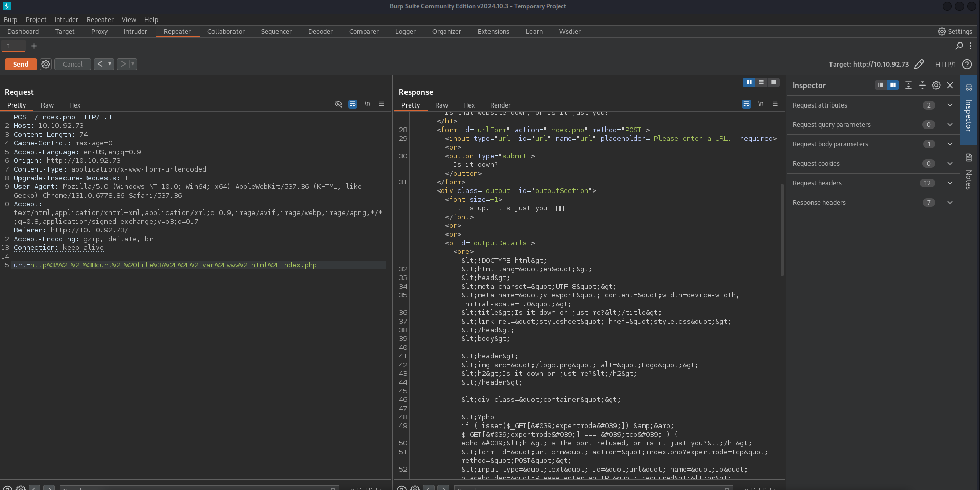Viewport: 980px width, 490px height.
Task: Open the Extensions tab
Action: click(493, 31)
